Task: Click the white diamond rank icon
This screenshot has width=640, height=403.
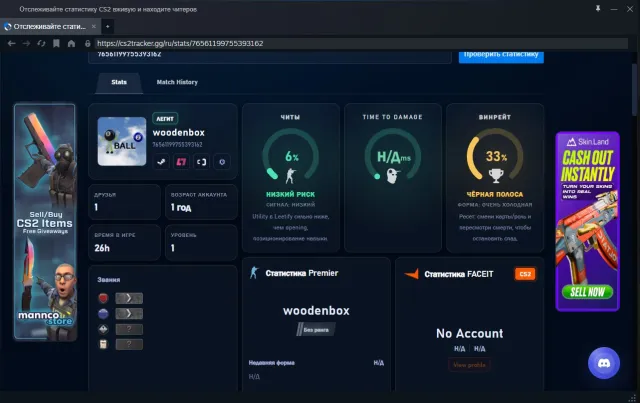Action: pos(103,329)
